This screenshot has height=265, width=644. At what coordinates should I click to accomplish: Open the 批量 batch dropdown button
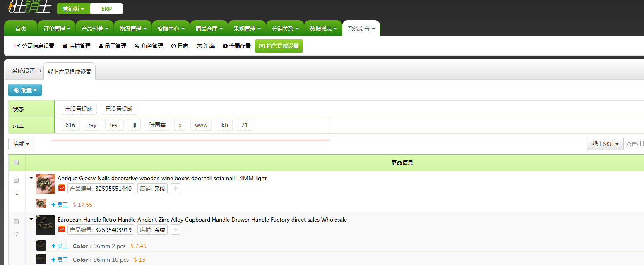pos(25,90)
